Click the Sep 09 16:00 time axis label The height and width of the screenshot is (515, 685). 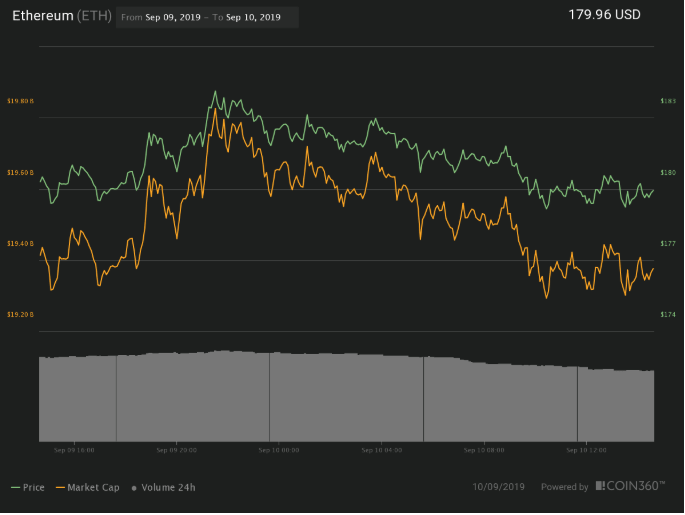click(74, 450)
